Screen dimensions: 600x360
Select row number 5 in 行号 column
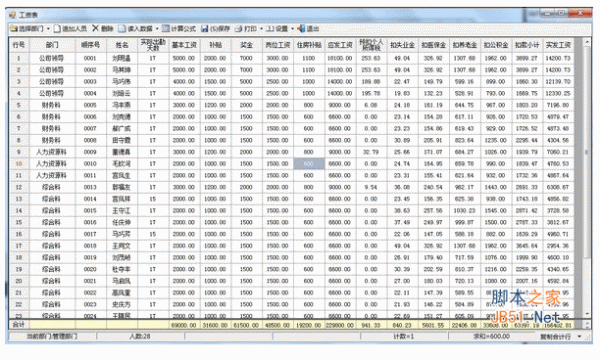19,105
